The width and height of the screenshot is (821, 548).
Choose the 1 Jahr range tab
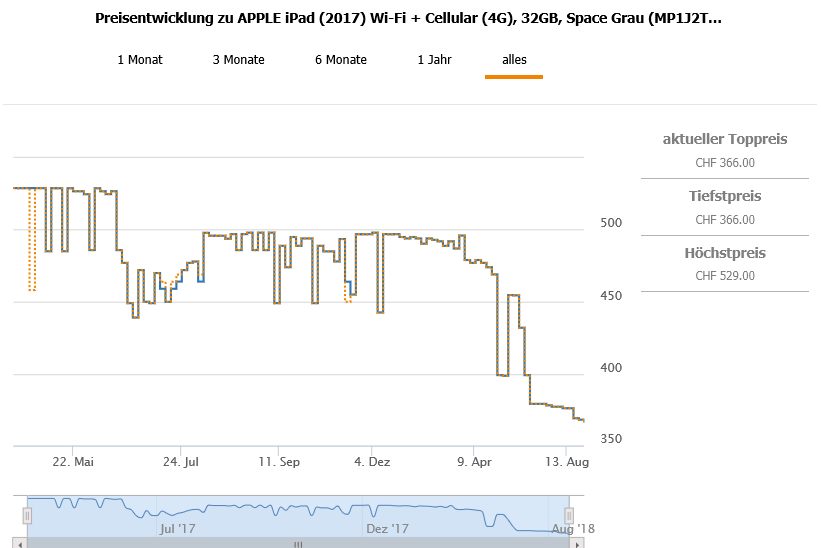point(435,60)
